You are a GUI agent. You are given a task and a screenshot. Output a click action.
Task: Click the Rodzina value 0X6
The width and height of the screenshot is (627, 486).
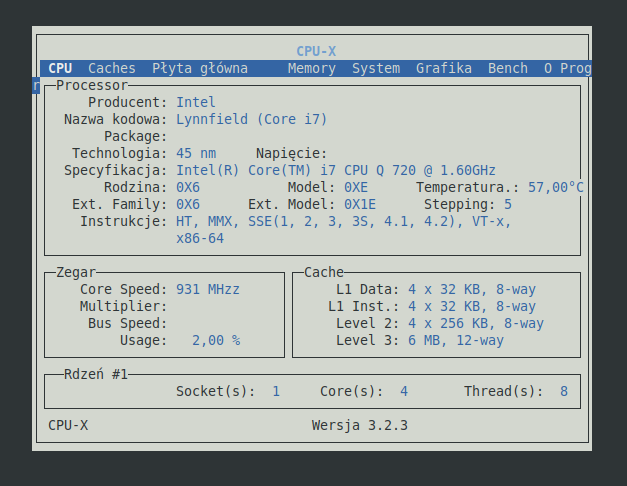pos(188,187)
